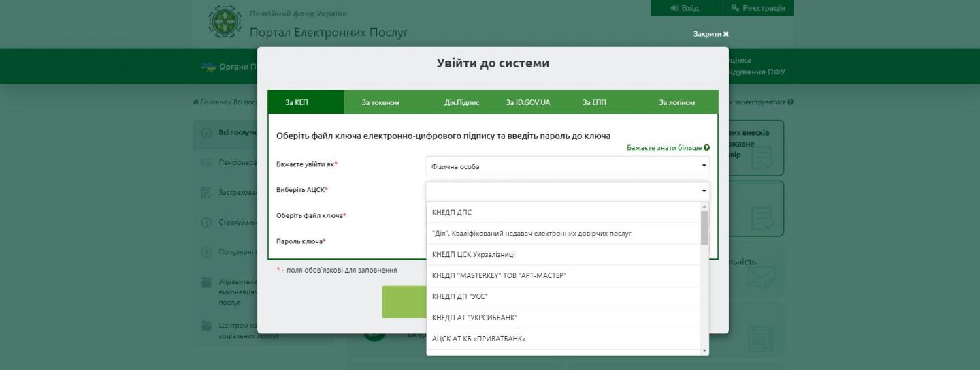
Task: Open the Бажаєте увійти як dropdown
Action: click(567, 166)
